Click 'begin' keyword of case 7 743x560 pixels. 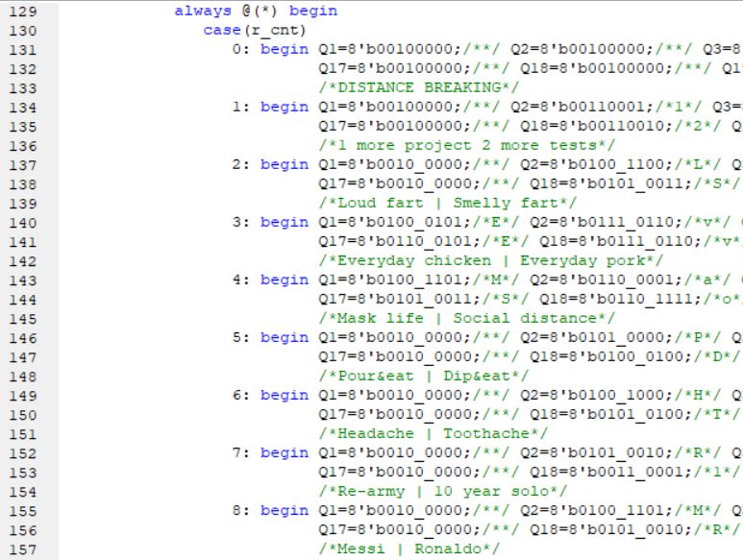[285, 453]
